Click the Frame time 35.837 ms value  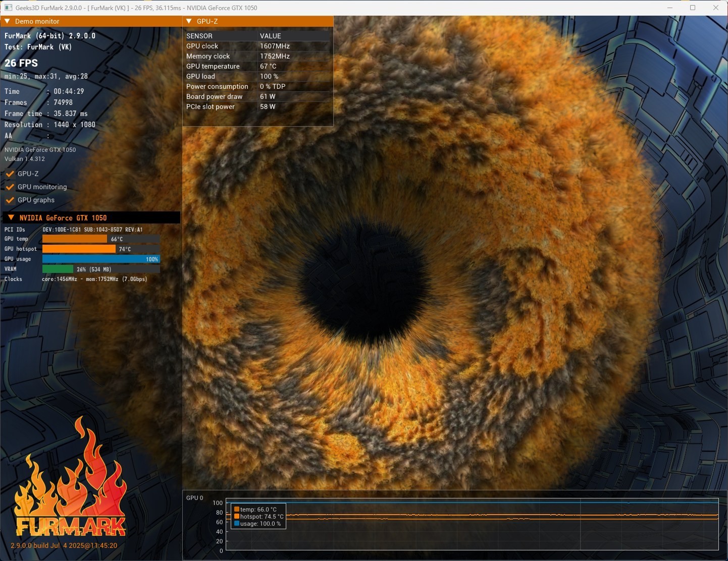71,114
